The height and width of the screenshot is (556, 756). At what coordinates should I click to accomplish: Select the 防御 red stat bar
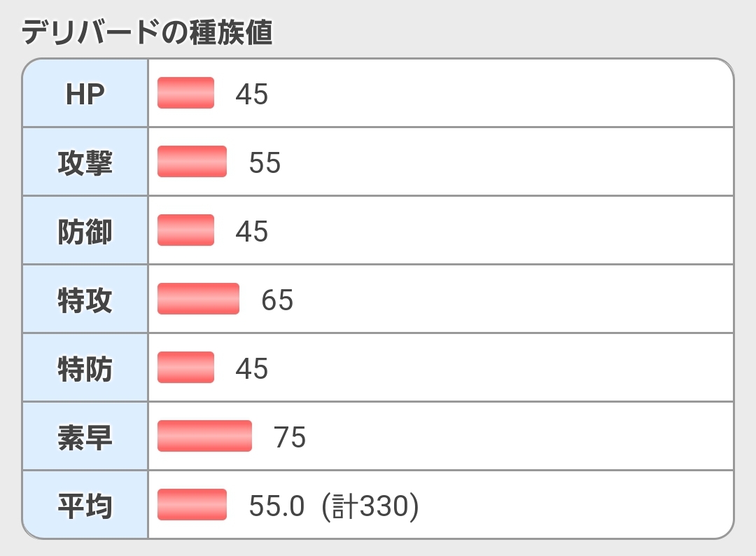pos(185,230)
